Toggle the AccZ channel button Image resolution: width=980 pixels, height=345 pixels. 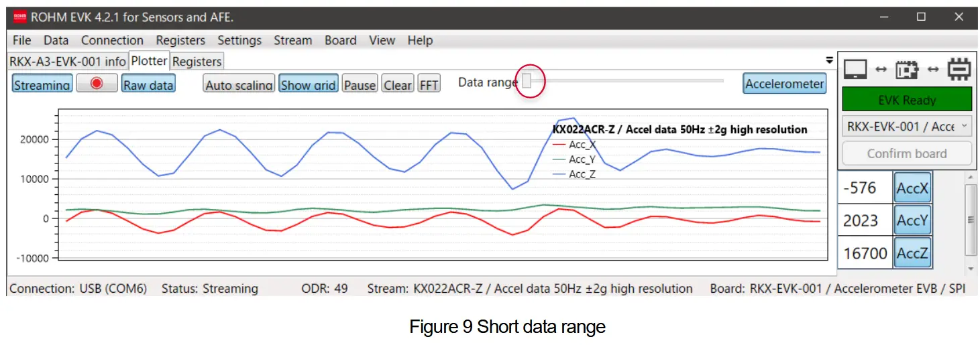(x=912, y=253)
